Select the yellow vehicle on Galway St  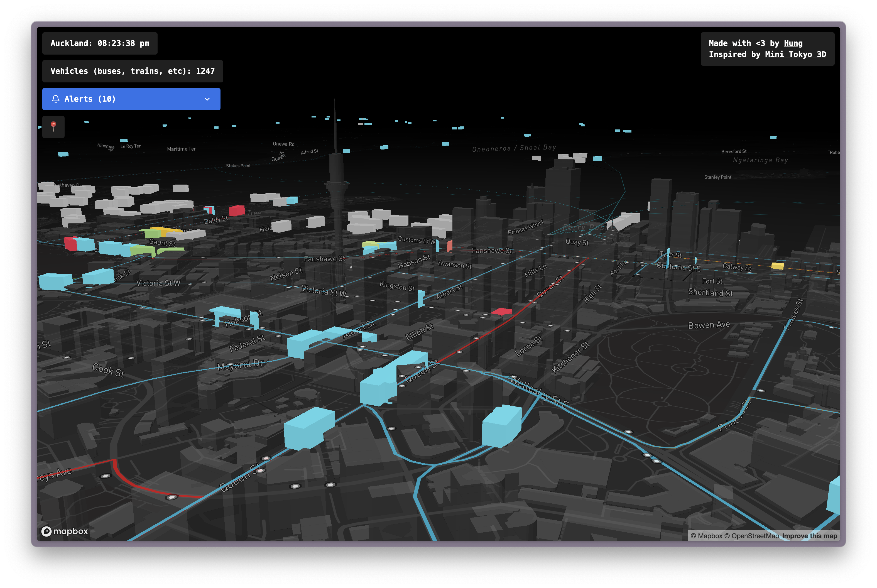(x=777, y=266)
